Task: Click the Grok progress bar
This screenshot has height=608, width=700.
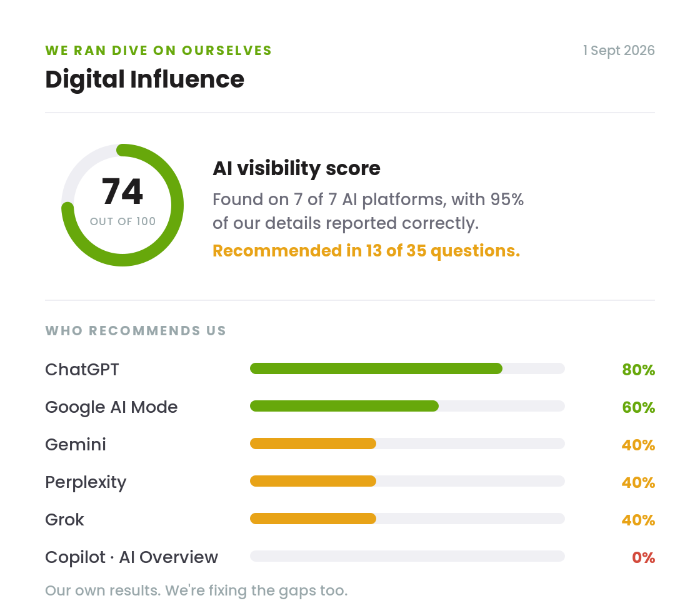Action: click(407, 519)
